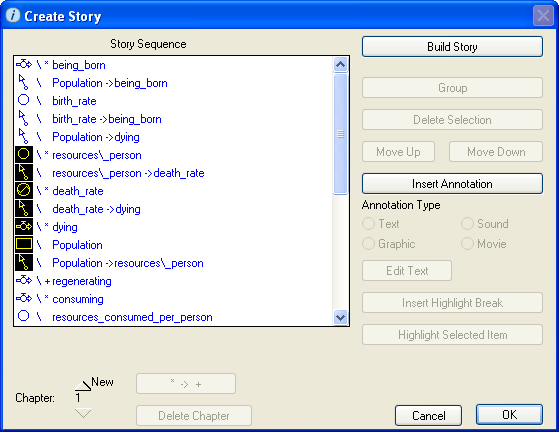Click the Build Story button
559x432 pixels.
click(x=452, y=47)
